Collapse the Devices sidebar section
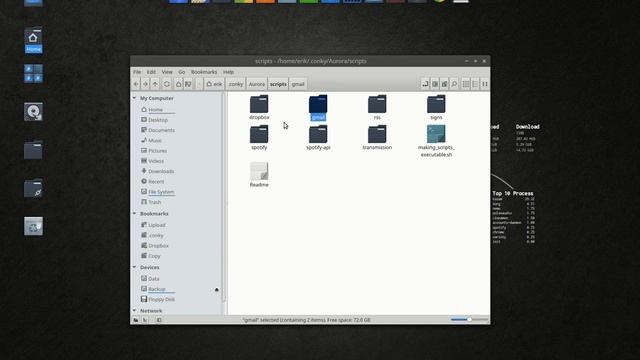 pos(135,267)
